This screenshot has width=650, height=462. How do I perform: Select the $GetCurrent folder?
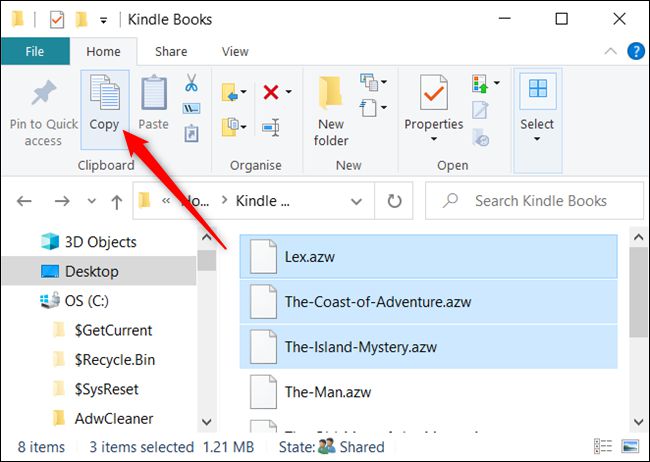coord(103,331)
